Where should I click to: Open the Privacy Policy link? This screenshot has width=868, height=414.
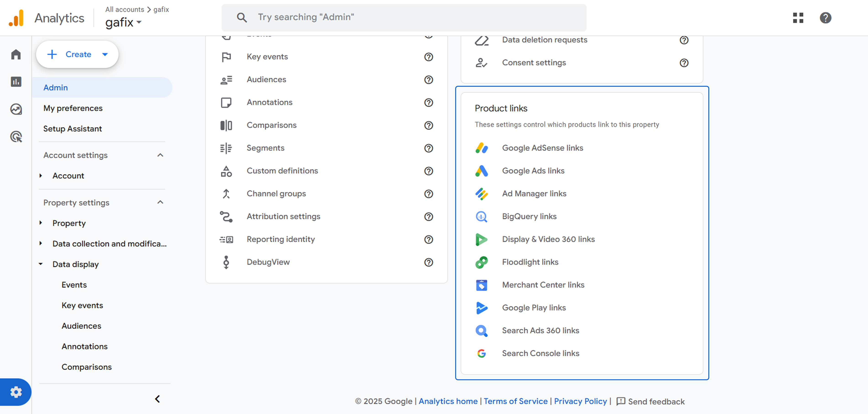click(580, 401)
